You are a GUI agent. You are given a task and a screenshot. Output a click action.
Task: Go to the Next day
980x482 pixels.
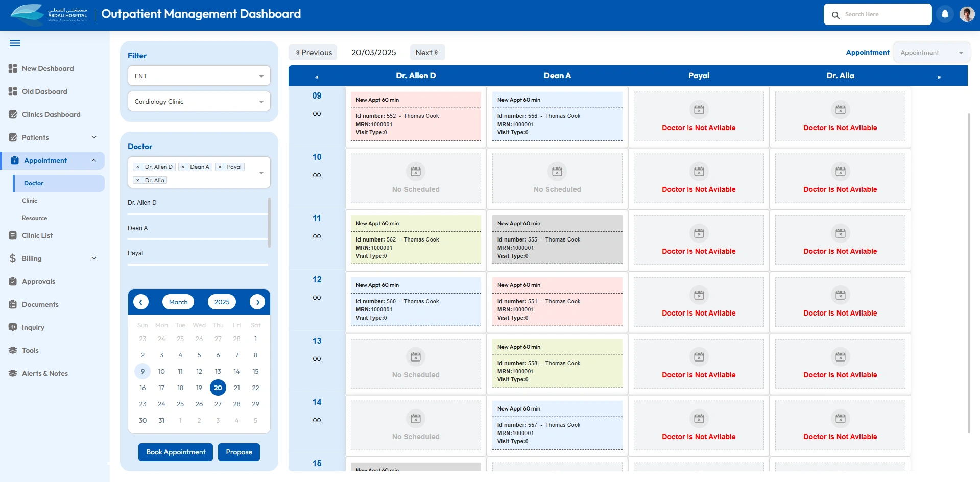click(x=427, y=53)
